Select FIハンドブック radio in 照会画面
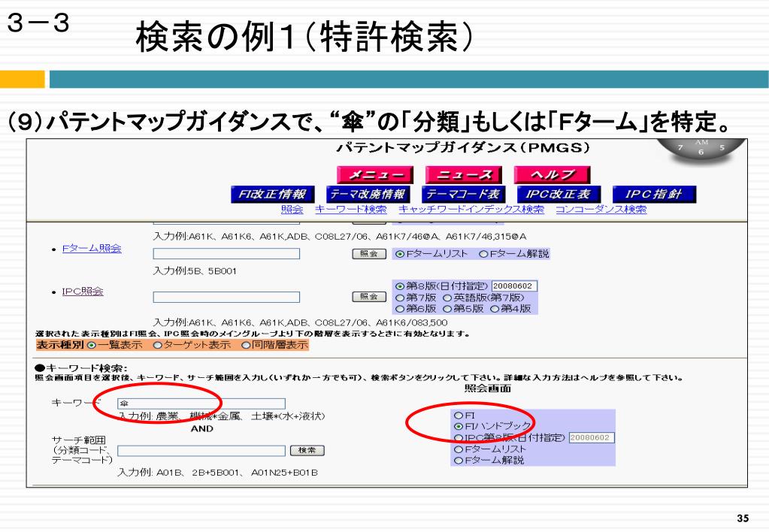Screen dimensions: 769x532 coord(459,426)
